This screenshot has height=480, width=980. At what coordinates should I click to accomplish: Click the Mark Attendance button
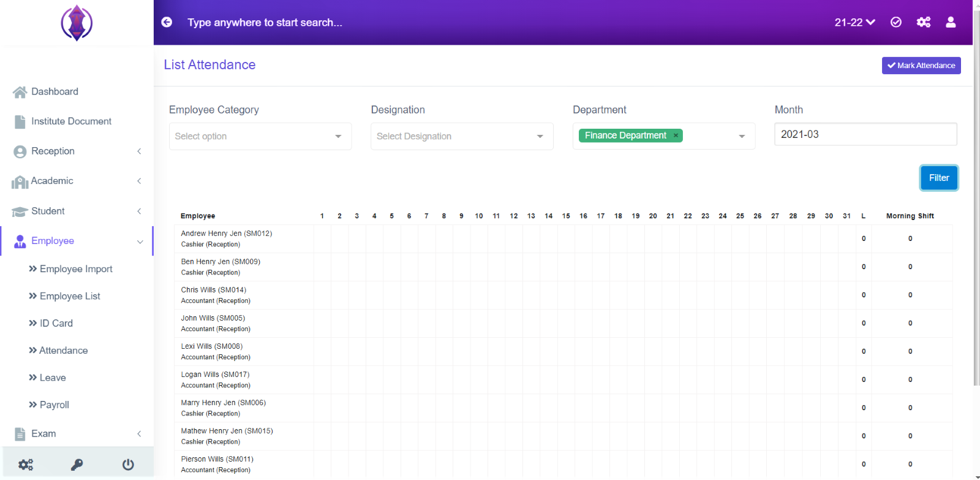click(x=921, y=66)
